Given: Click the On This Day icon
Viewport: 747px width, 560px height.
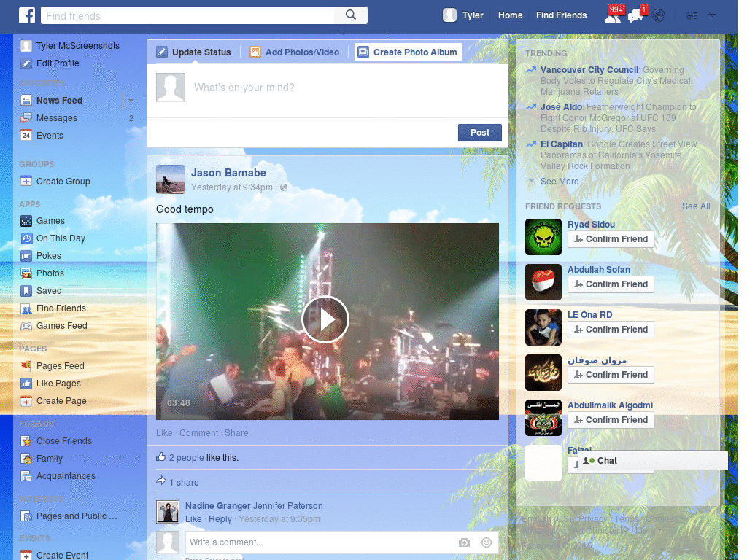Looking at the screenshot, I should [x=26, y=238].
